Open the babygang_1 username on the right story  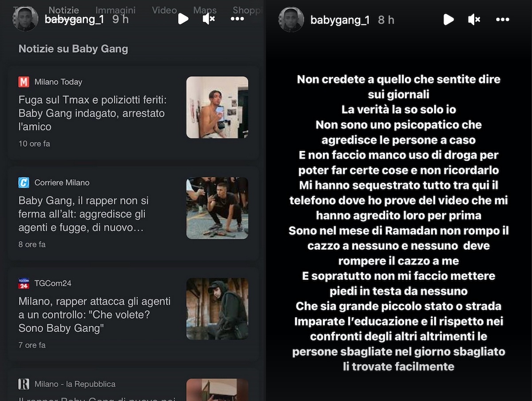click(340, 20)
